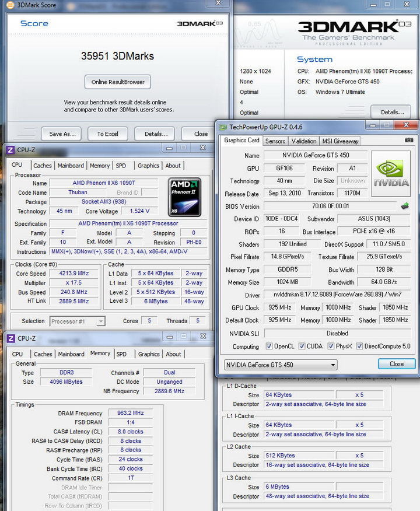Click Details... button under System section
The height and width of the screenshot is (511, 420).
tap(391, 112)
